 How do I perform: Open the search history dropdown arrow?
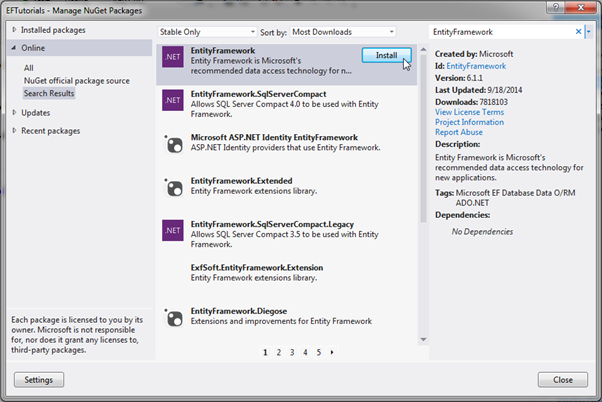pyautogui.click(x=589, y=32)
